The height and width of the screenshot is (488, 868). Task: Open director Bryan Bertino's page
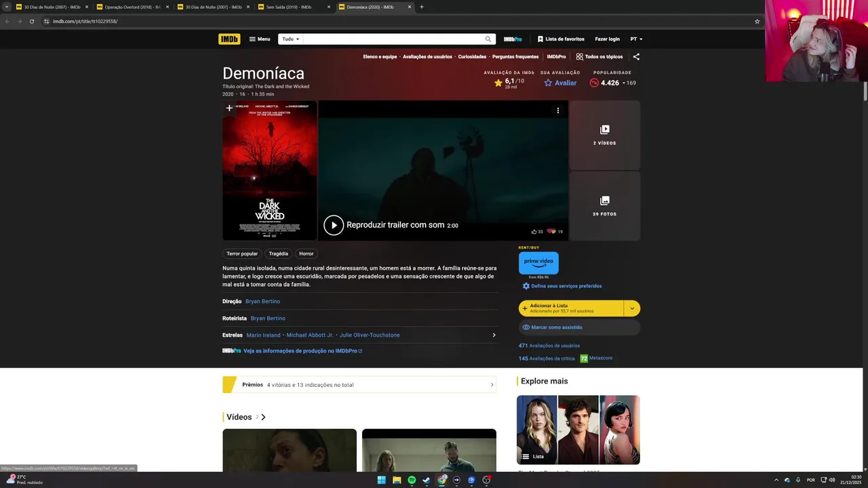(x=262, y=301)
